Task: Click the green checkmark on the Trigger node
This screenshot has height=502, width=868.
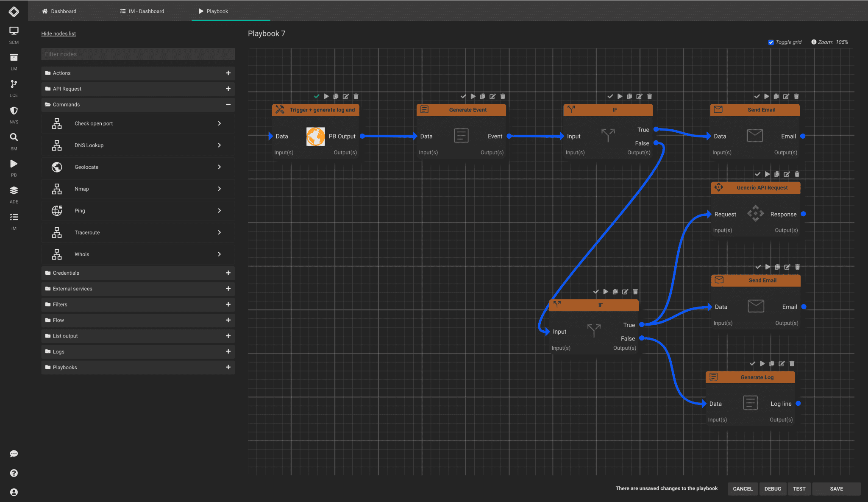Action: pos(316,96)
